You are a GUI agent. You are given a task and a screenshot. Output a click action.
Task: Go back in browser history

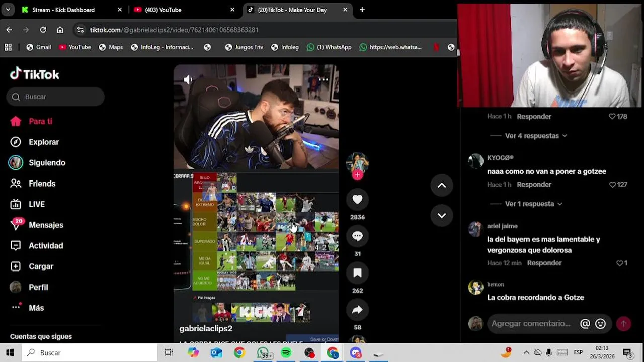9,30
